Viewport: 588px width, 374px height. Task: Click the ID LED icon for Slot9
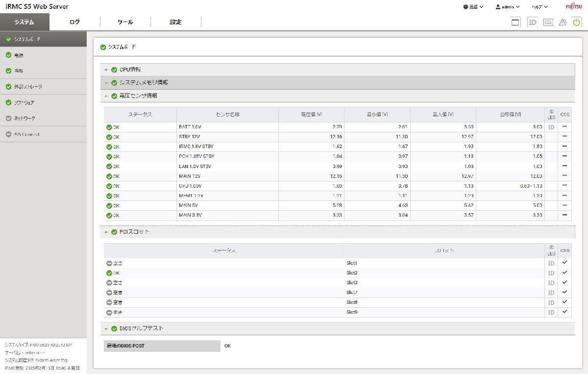(x=551, y=312)
